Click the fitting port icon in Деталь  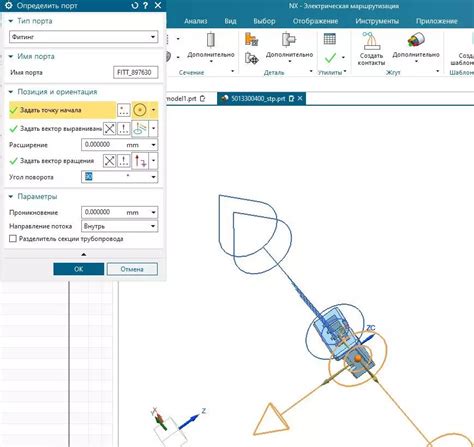tap(289, 39)
